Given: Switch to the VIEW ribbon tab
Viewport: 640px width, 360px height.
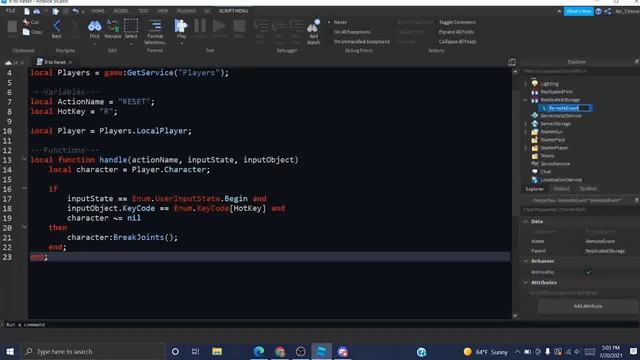Looking at the screenshot, I should point(163,11).
